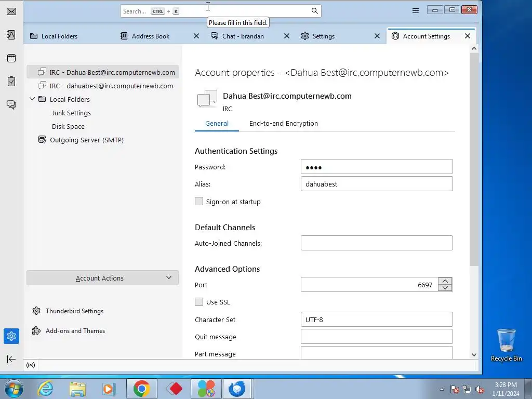Open Tasks space icon in sidebar
This screenshot has height=399, width=532.
tap(11, 82)
